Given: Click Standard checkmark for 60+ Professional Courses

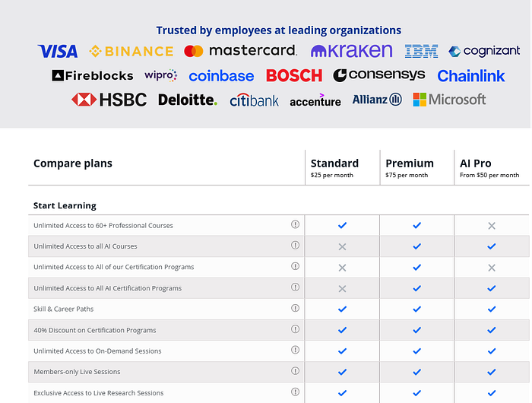Looking at the screenshot, I should 342,225.
